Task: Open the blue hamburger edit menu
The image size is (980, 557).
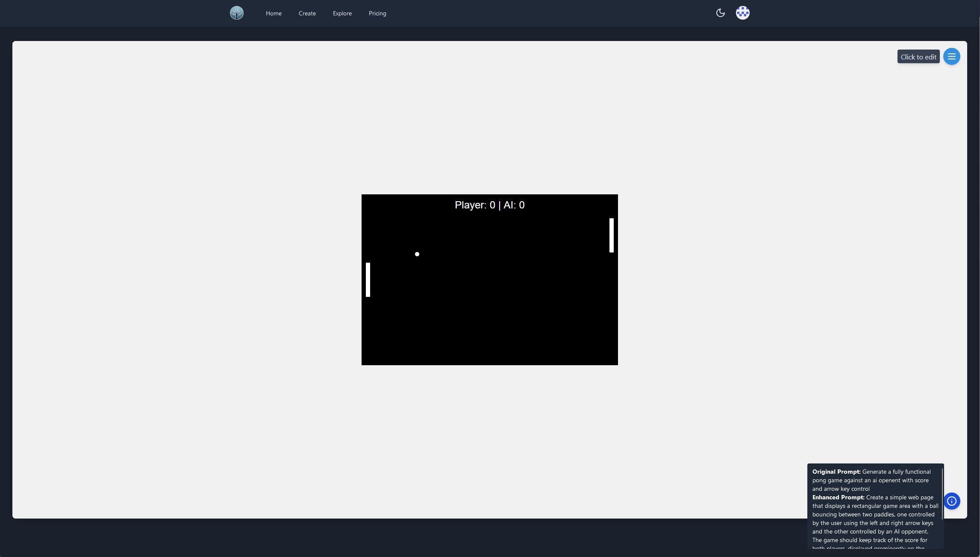Action: [951, 56]
